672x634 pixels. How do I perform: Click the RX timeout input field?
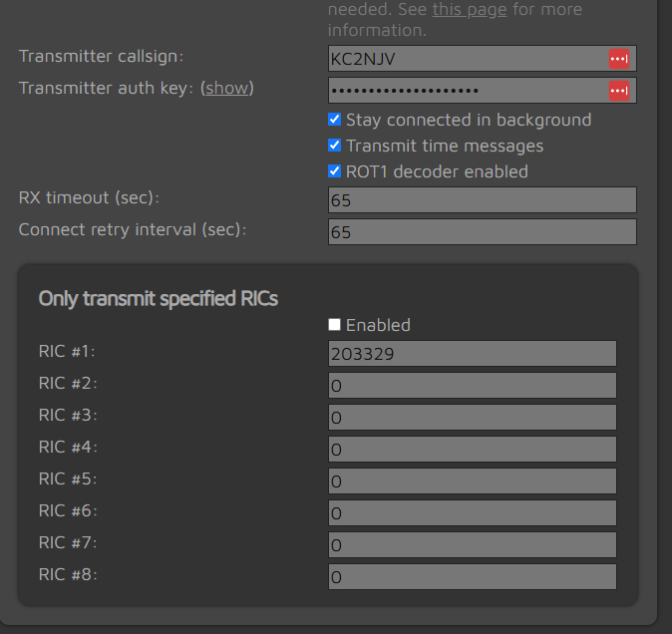(x=482, y=200)
